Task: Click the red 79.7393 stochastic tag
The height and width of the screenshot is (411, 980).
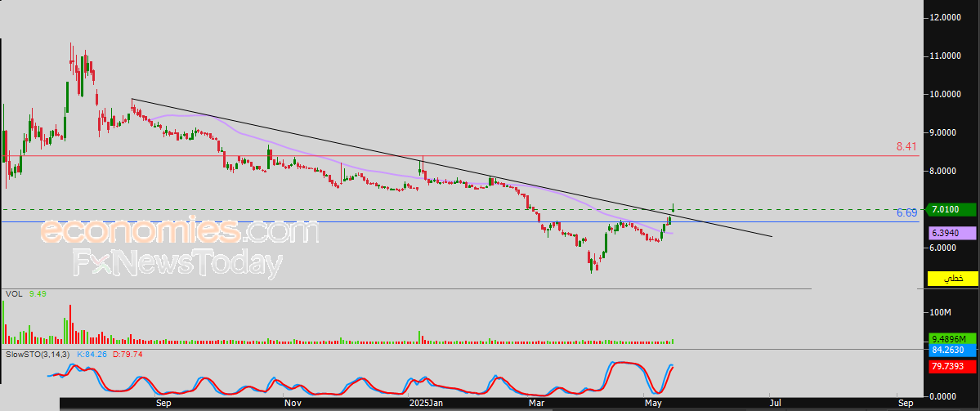Action: tap(952, 366)
